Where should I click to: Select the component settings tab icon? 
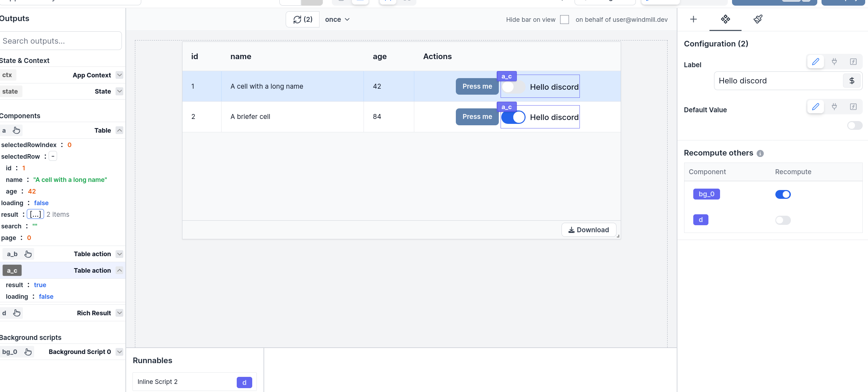coord(725,19)
